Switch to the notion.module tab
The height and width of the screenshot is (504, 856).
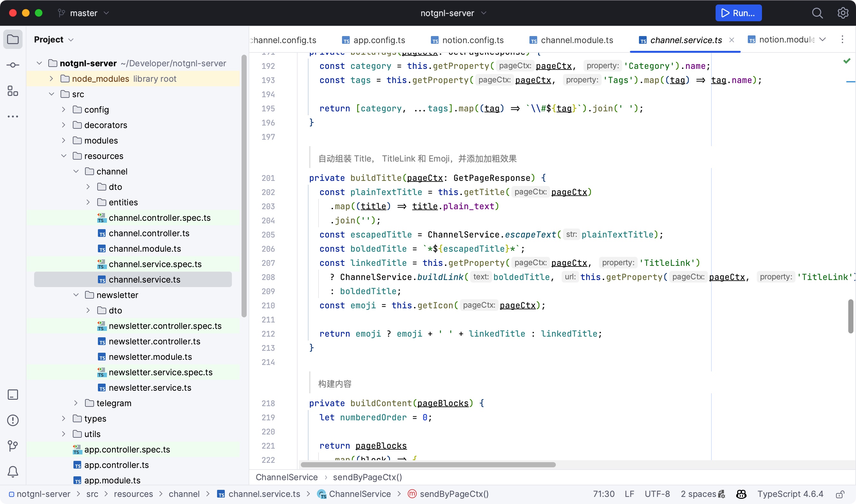click(x=781, y=40)
